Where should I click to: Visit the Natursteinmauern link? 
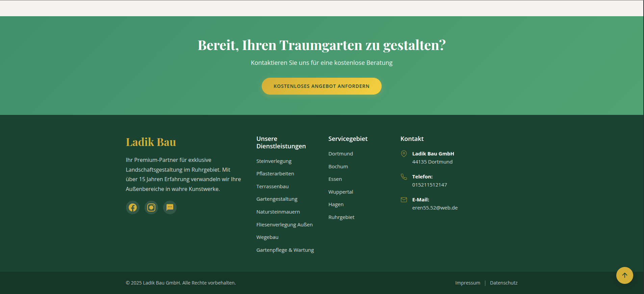click(278, 212)
